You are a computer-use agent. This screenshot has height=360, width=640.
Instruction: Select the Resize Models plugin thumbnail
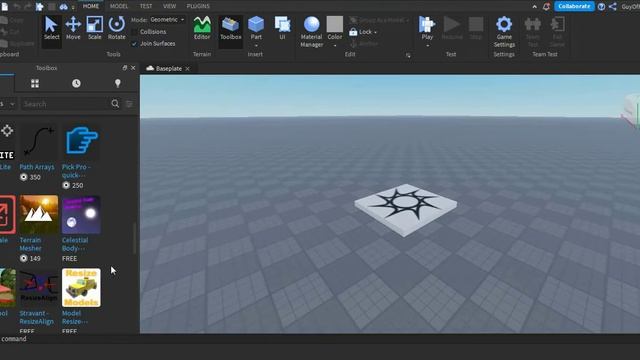pos(81,288)
